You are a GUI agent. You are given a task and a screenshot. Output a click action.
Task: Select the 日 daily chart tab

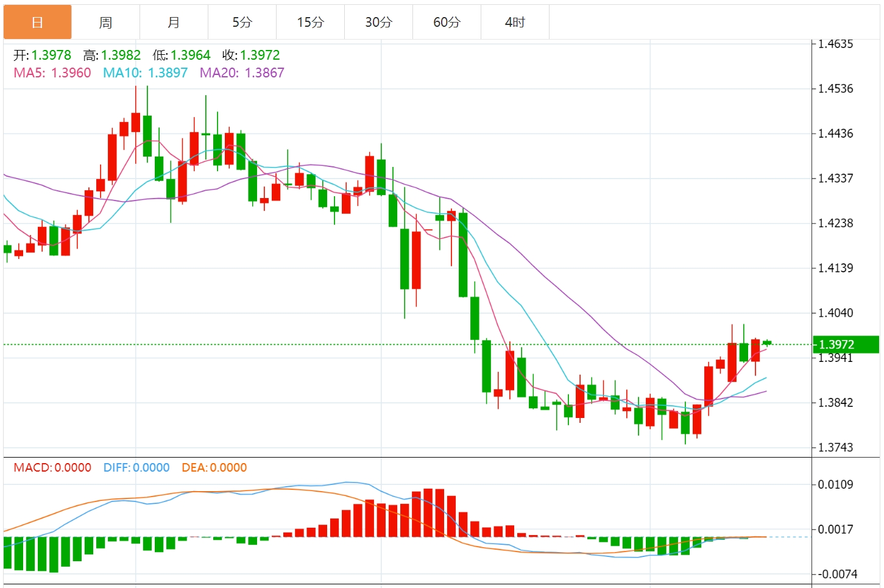[38, 23]
